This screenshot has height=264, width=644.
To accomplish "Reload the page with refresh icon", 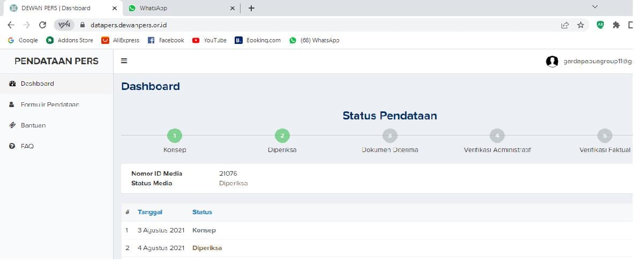I will 42,25.
